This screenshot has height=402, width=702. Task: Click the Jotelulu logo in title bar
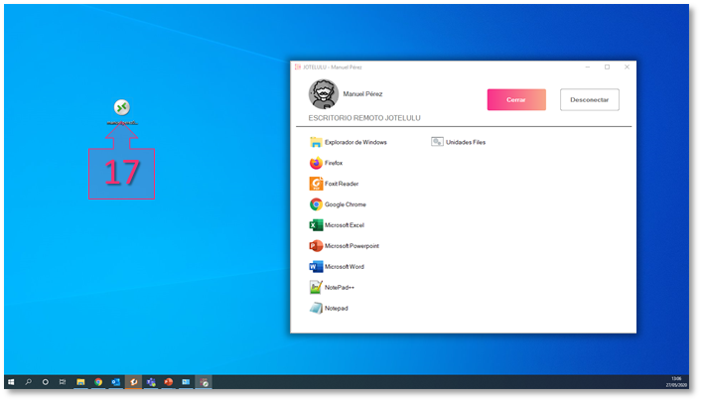coord(297,67)
